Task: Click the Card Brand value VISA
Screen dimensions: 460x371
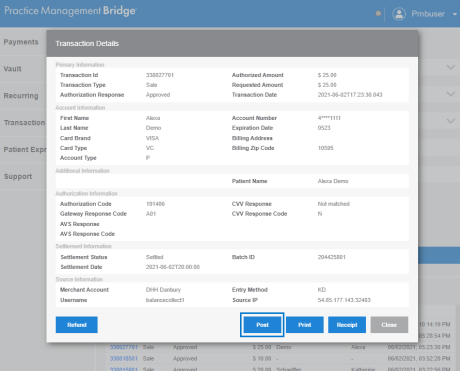Action: [x=152, y=138]
